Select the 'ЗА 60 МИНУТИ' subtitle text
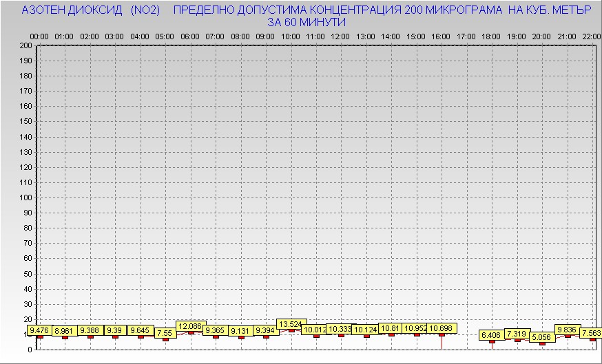The height and width of the screenshot is (364, 602). (306, 22)
